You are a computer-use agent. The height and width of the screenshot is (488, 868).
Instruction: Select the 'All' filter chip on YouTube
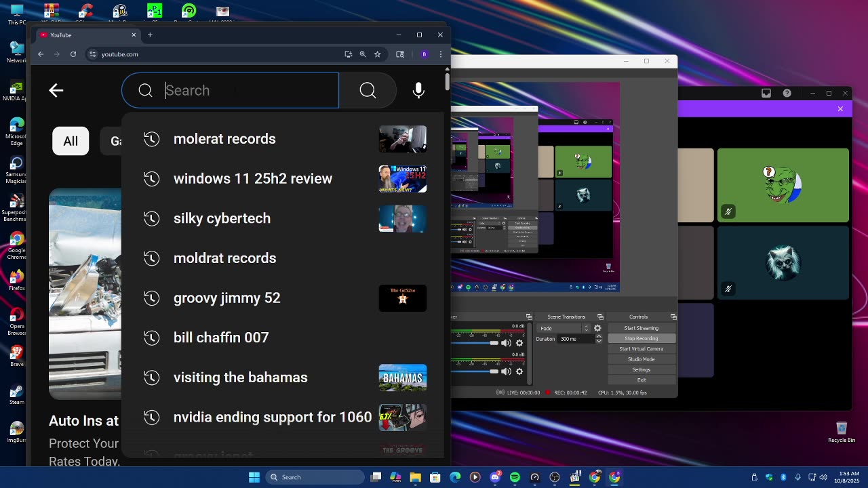coord(71,141)
